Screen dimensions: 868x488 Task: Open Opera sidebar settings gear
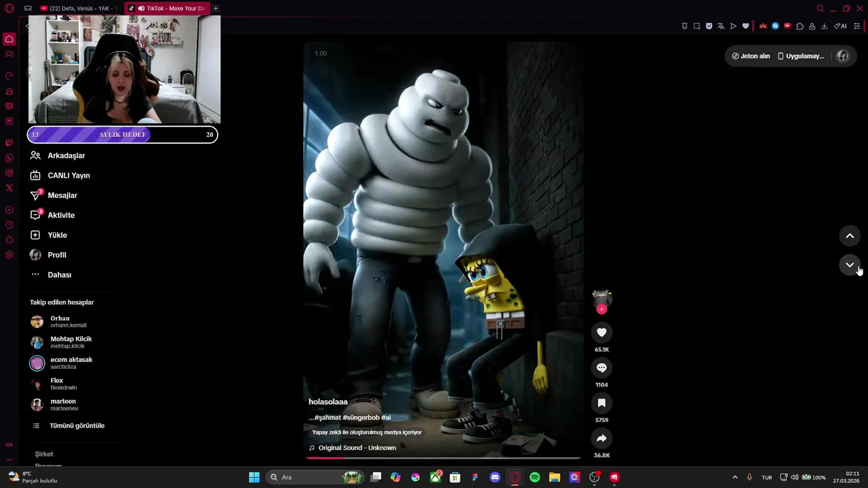[9, 255]
